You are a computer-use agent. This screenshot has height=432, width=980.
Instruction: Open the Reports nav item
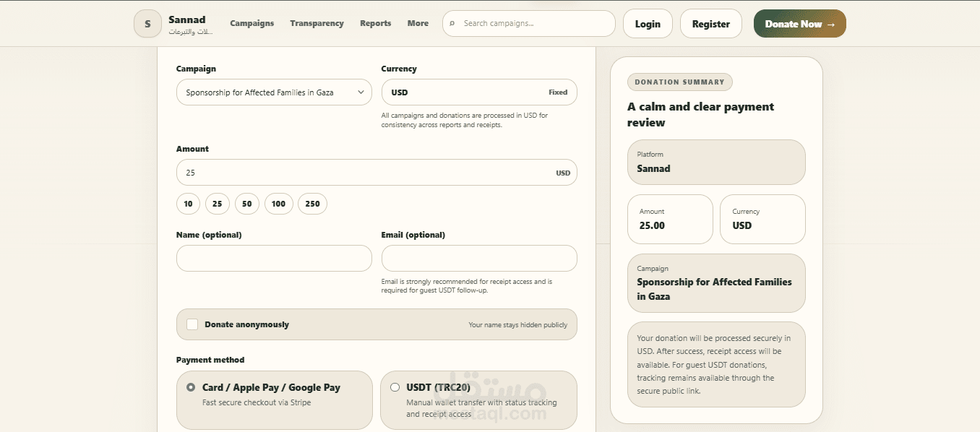point(376,23)
